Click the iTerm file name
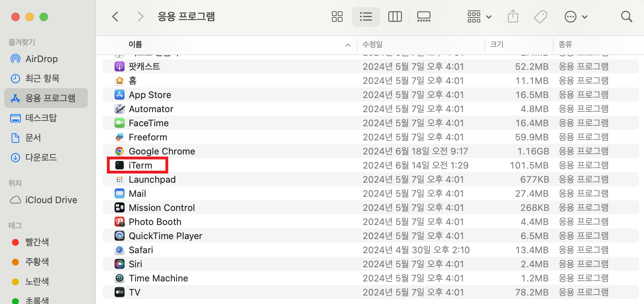The image size is (644, 304). [140, 165]
